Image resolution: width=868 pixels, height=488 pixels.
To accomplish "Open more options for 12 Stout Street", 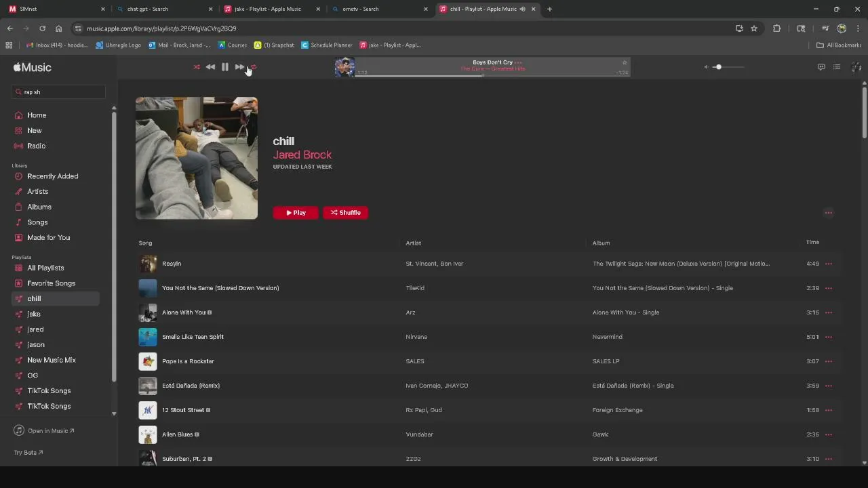I will [x=828, y=410].
